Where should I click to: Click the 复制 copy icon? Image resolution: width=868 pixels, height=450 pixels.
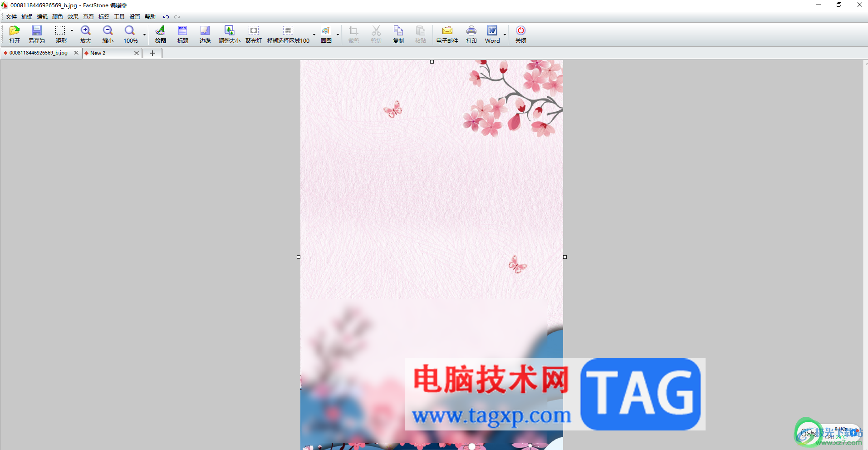point(398,35)
